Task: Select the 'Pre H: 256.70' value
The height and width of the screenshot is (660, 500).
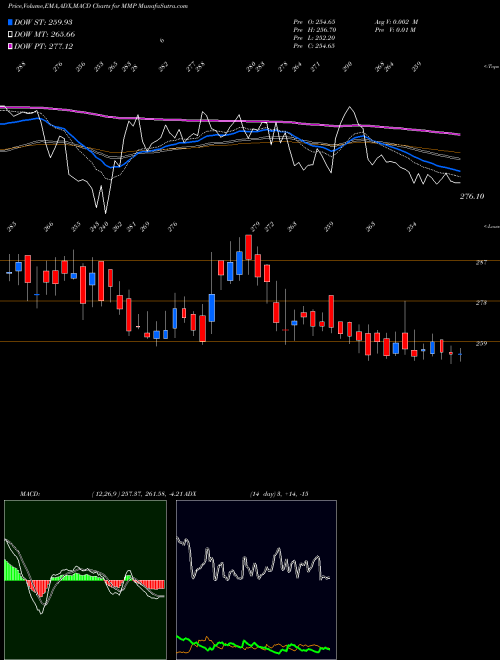Action: [x=314, y=30]
